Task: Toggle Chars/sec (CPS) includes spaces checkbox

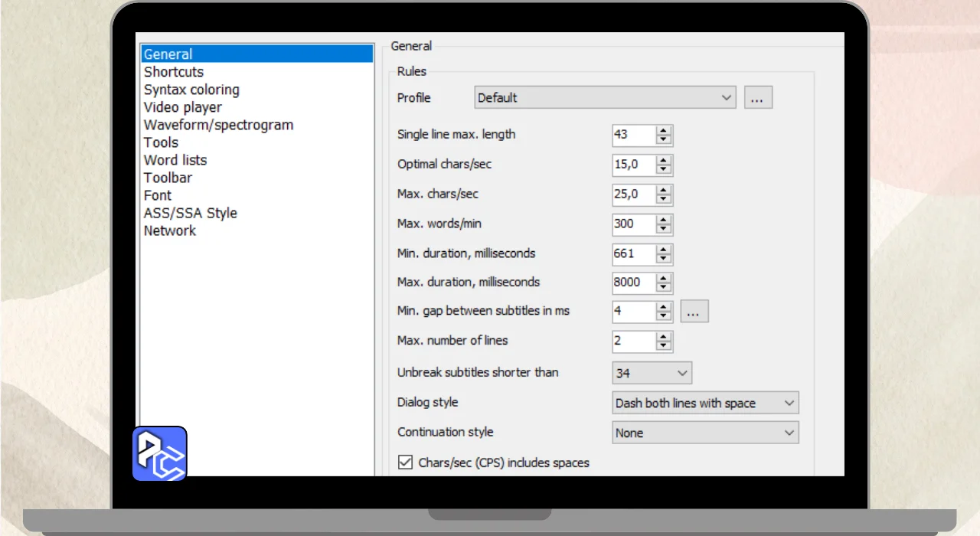Action: coord(406,462)
